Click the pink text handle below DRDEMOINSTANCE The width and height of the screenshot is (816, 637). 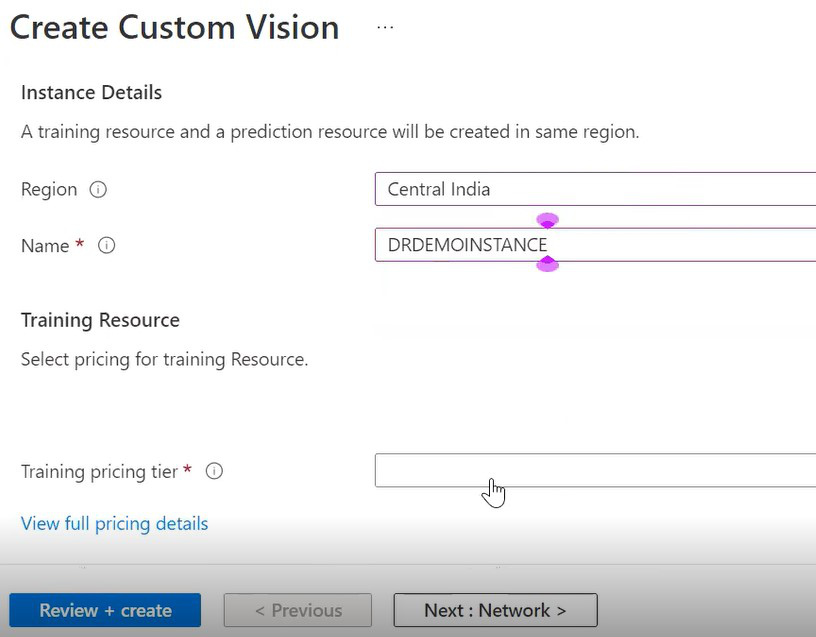pos(548,265)
